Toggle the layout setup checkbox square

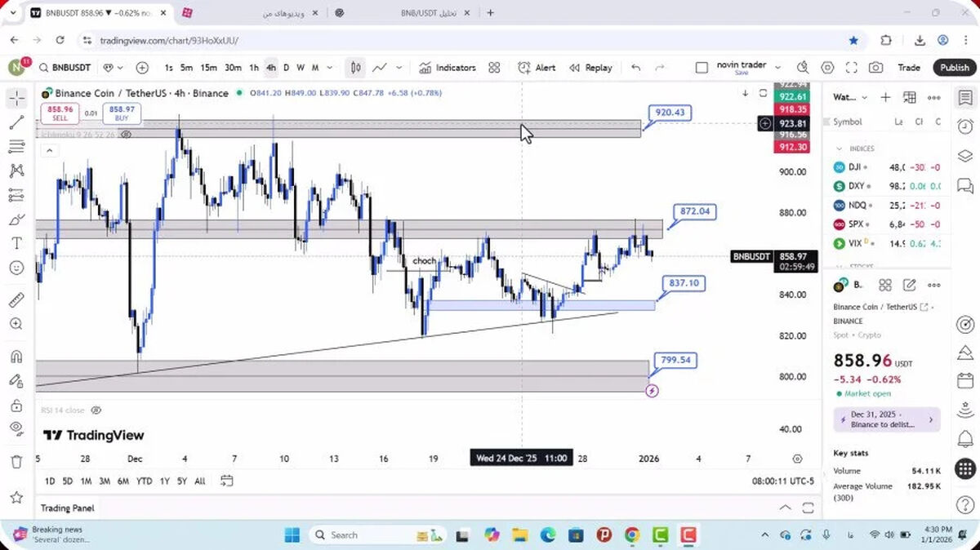point(702,68)
